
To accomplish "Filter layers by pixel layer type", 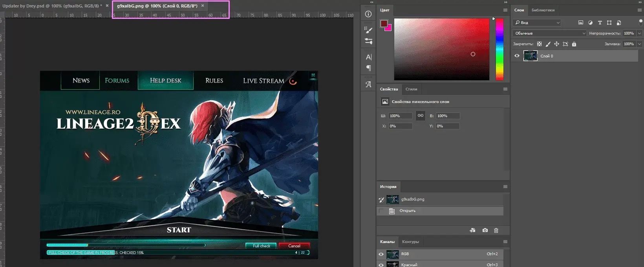I will pos(581,23).
